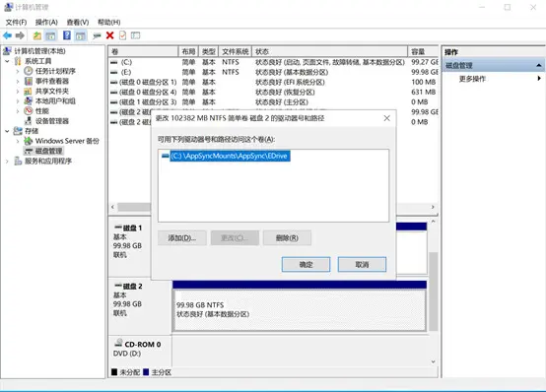Image resolution: width=546 pixels, height=392 pixels.
Task: Select 事件查看器 in the tree
Action: 52,81
